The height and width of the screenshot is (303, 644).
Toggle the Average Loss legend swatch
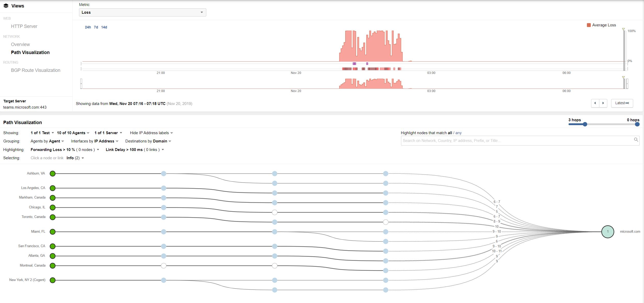[x=589, y=25]
